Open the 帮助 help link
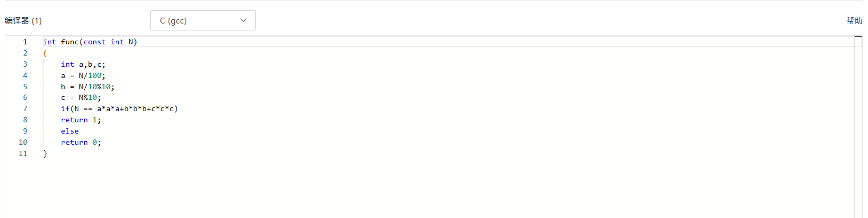The image size is (868, 218). (854, 20)
